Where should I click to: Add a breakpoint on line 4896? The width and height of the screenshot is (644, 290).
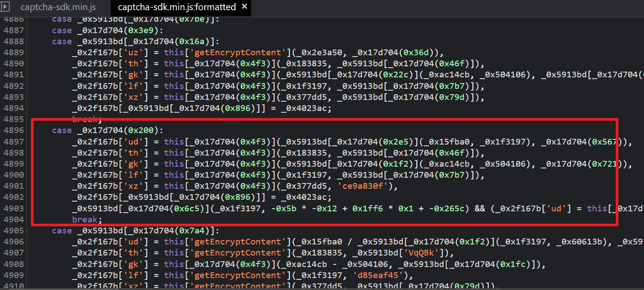(13, 130)
